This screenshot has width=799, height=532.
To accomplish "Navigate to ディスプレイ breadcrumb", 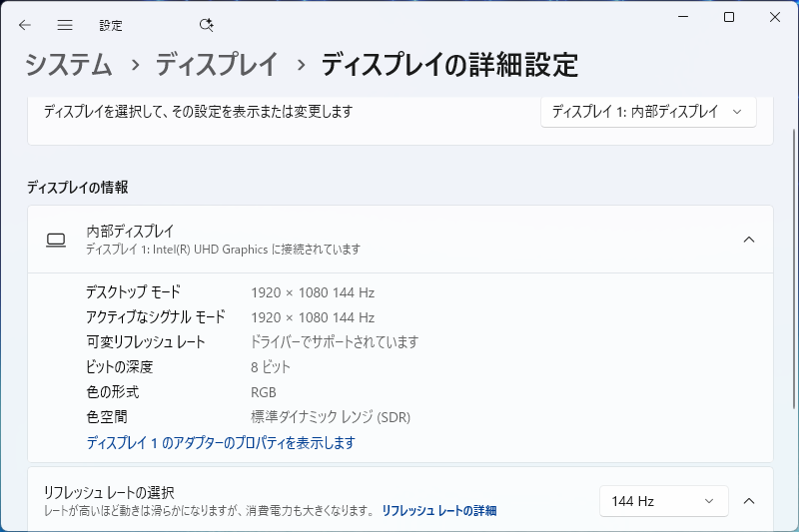I will tap(217, 65).
